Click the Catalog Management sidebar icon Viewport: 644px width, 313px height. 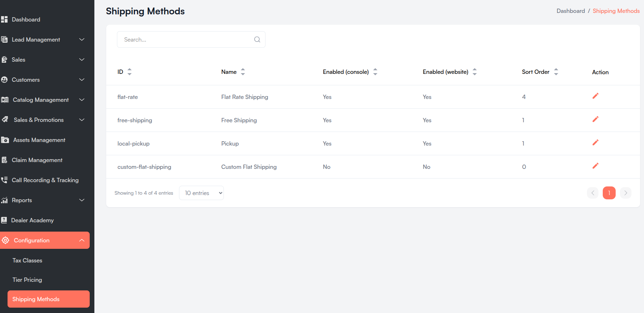[x=5, y=100]
